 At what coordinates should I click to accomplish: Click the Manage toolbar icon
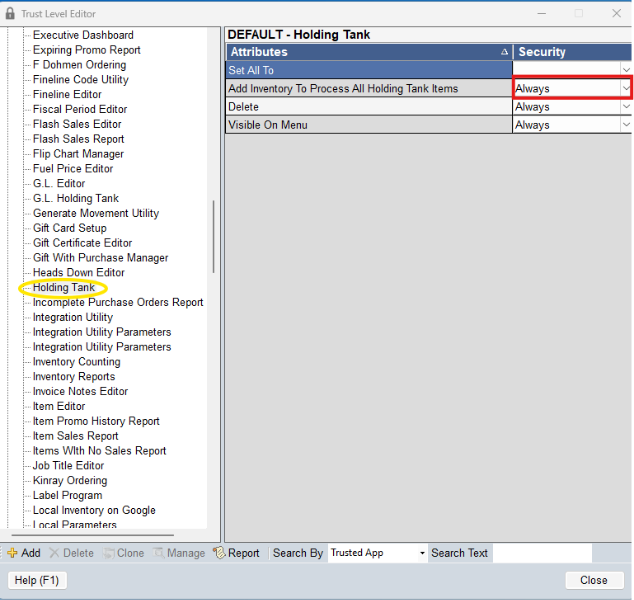tap(159, 553)
